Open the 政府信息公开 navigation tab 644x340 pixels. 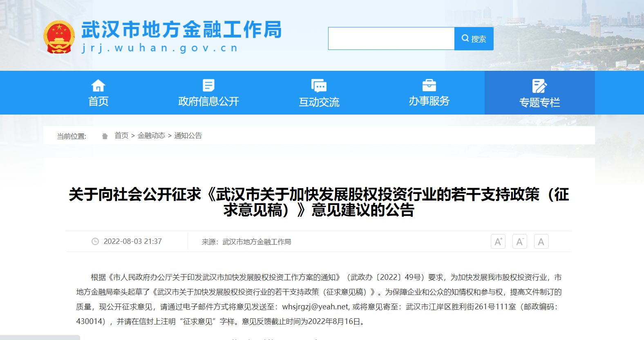208,101
